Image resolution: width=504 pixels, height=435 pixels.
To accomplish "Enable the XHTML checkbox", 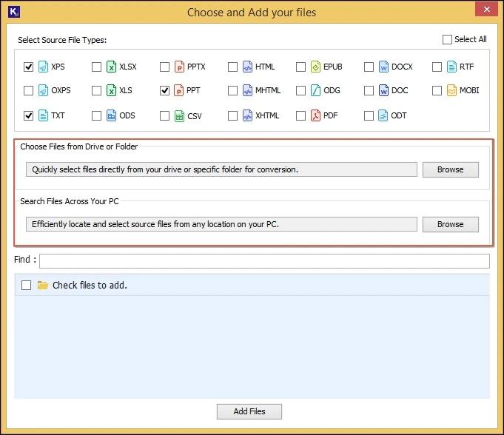I will [232, 115].
